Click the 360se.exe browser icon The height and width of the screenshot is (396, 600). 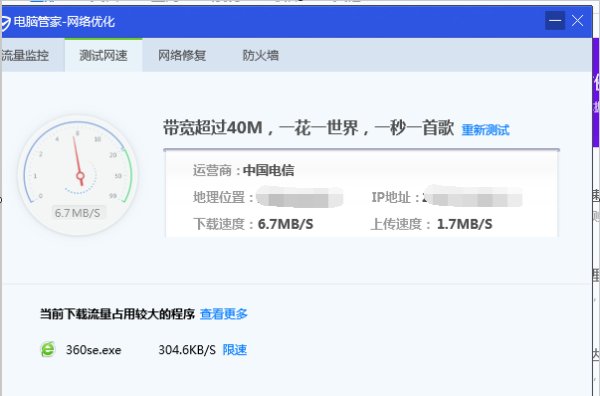[x=48, y=349]
